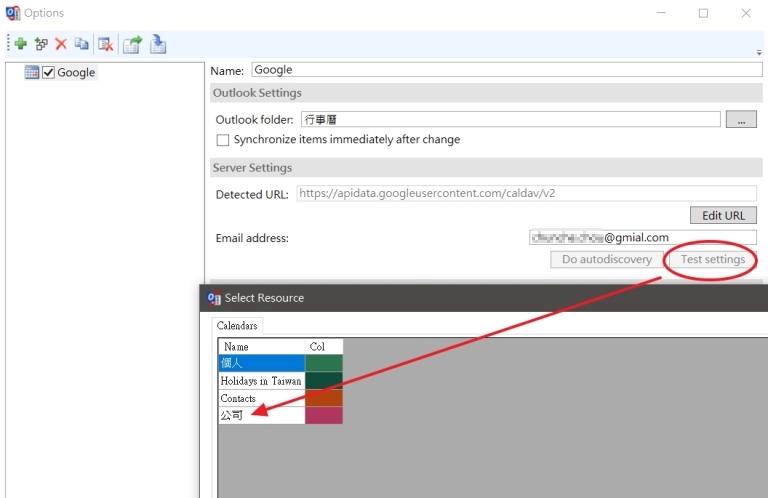
Task: Enable Synchronize items immediately after change
Action: [223, 140]
